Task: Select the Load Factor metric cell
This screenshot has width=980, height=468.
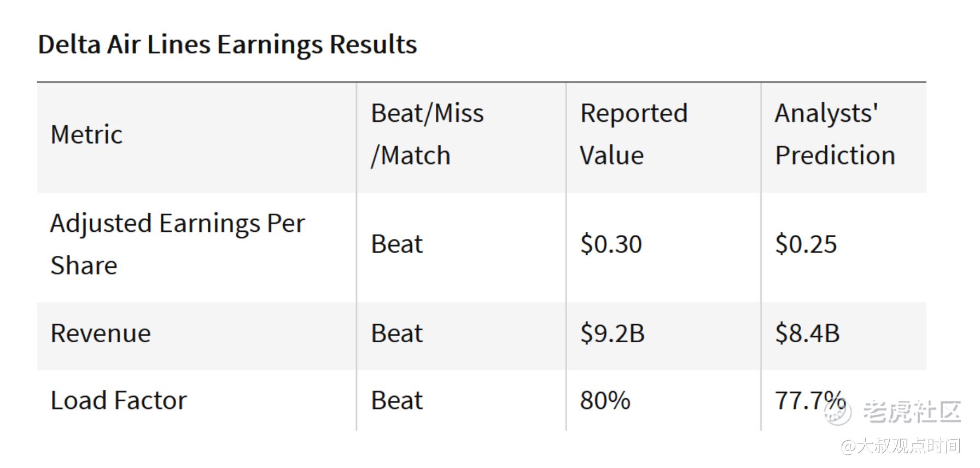Action: click(x=119, y=401)
